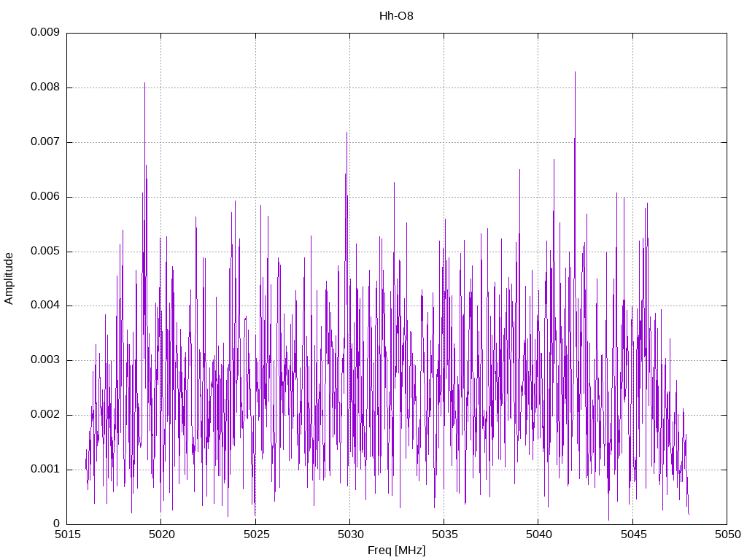Image resolution: width=747 pixels, height=560 pixels.
Task: Click the 0.002 amplitude tick label
Action: [x=44, y=415]
